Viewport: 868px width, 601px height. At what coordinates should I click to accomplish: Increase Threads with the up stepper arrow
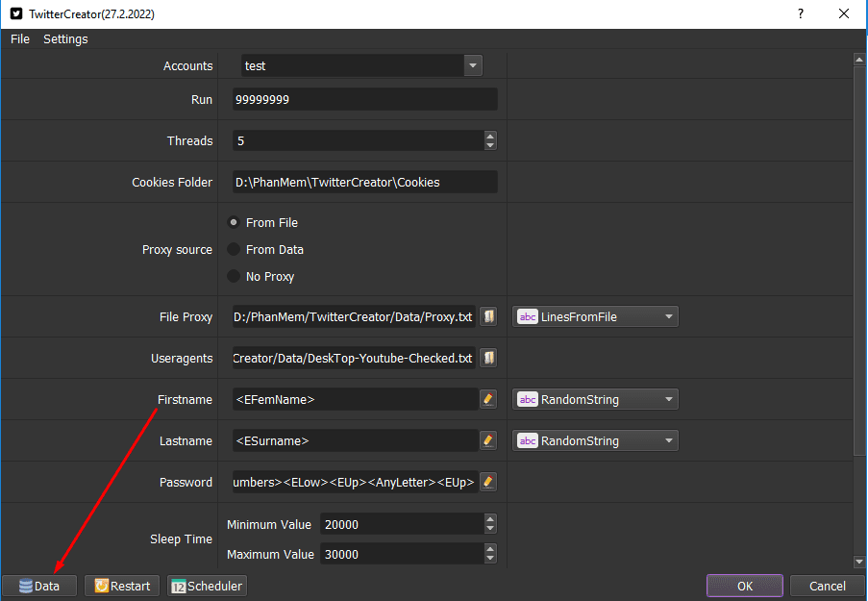pyautogui.click(x=490, y=136)
